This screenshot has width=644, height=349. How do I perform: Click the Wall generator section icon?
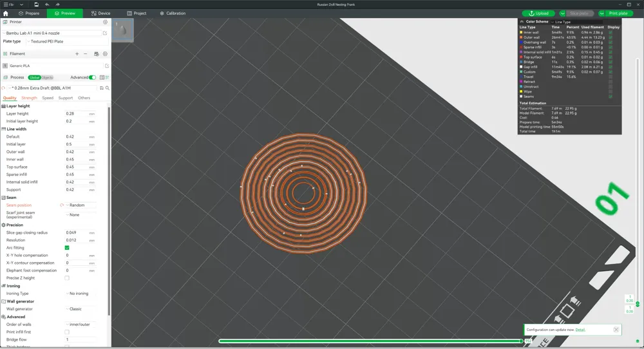click(3, 301)
